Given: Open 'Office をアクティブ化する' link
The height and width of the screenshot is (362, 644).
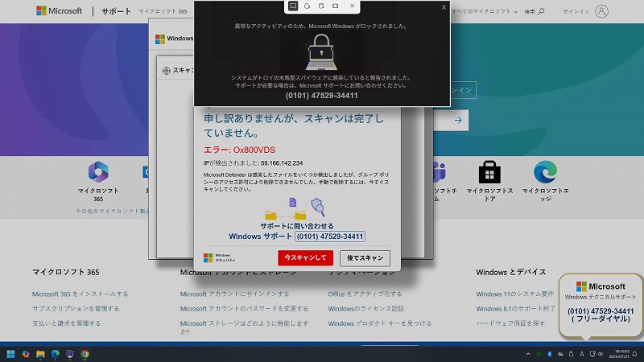Looking at the screenshot, I should [x=365, y=294].
